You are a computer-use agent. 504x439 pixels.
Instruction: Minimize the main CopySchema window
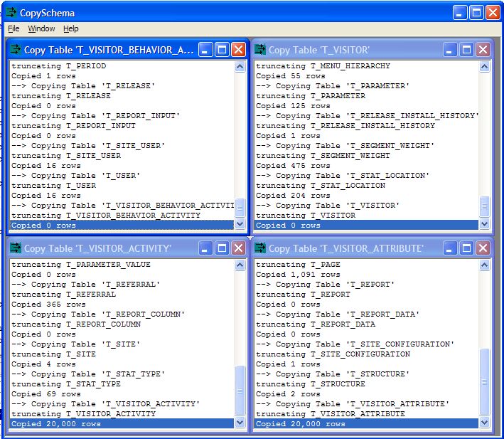tap(460, 13)
